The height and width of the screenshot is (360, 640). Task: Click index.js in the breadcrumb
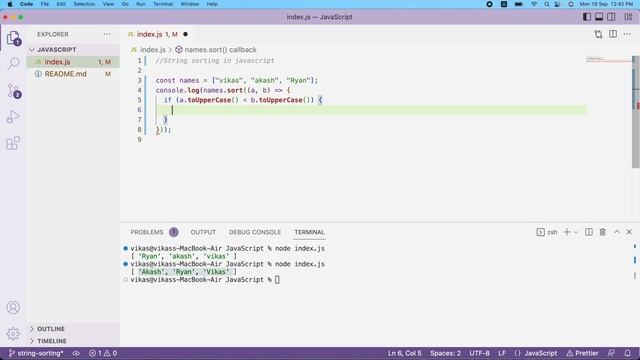[153, 49]
